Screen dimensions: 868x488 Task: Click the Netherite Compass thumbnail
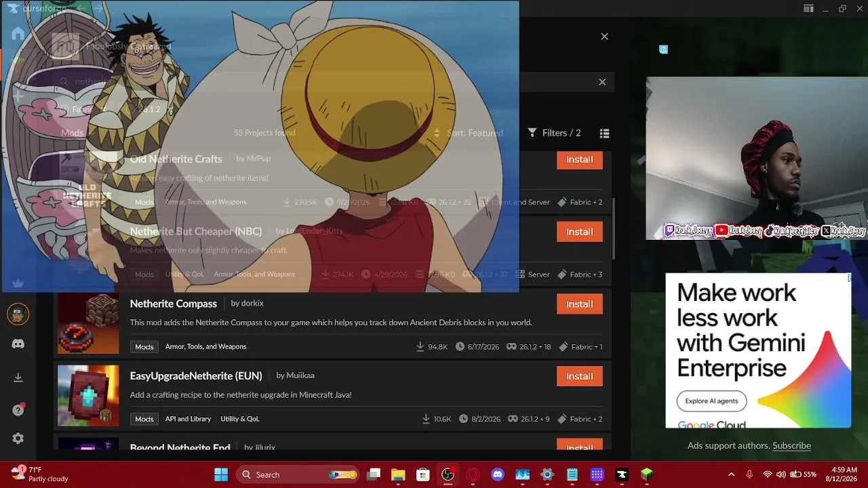pyautogui.click(x=88, y=323)
